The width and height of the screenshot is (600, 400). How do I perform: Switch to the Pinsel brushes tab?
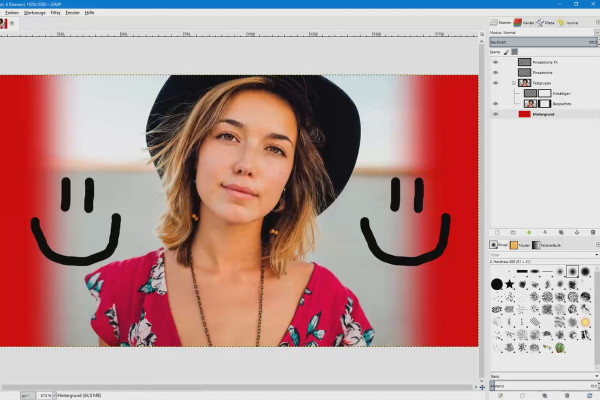click(499, 245)
